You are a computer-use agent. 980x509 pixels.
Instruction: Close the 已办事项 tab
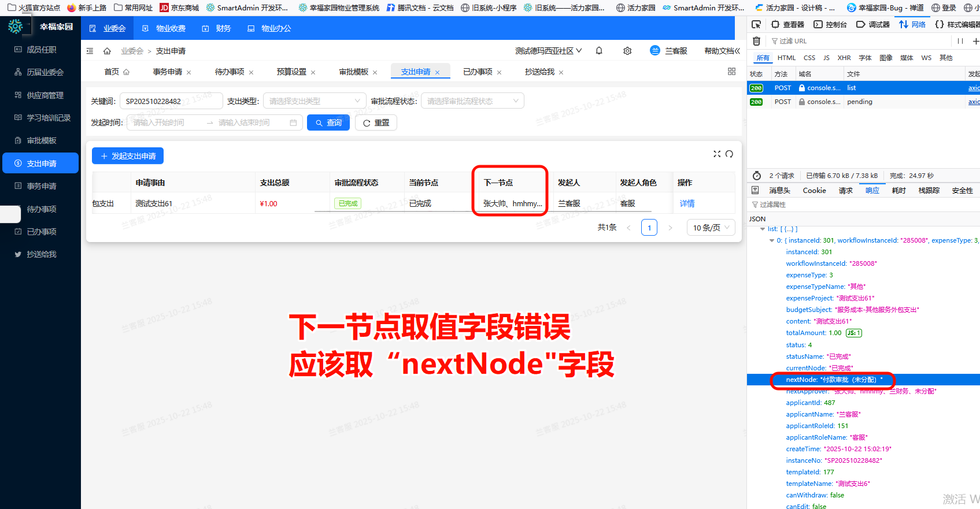499,73
